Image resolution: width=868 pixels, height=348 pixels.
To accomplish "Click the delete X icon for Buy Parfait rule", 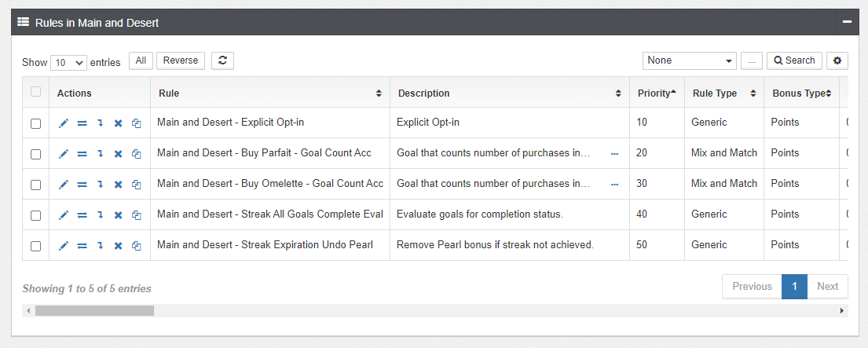I will tap(118, 153).
